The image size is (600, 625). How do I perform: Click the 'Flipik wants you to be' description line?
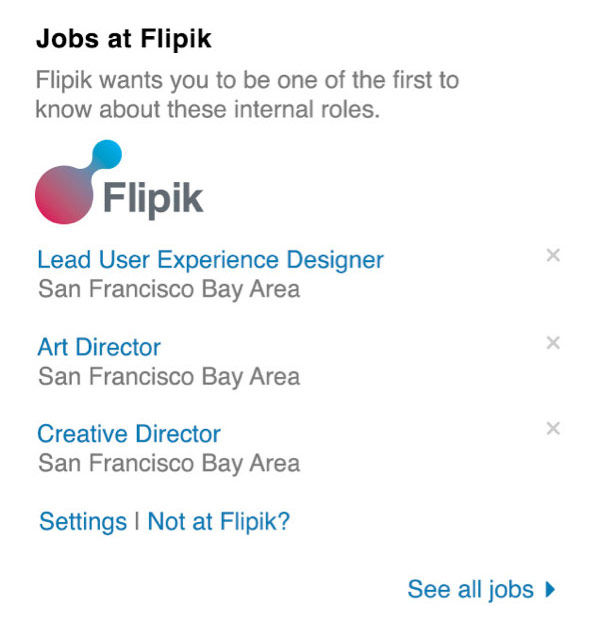tap(246, 79)
